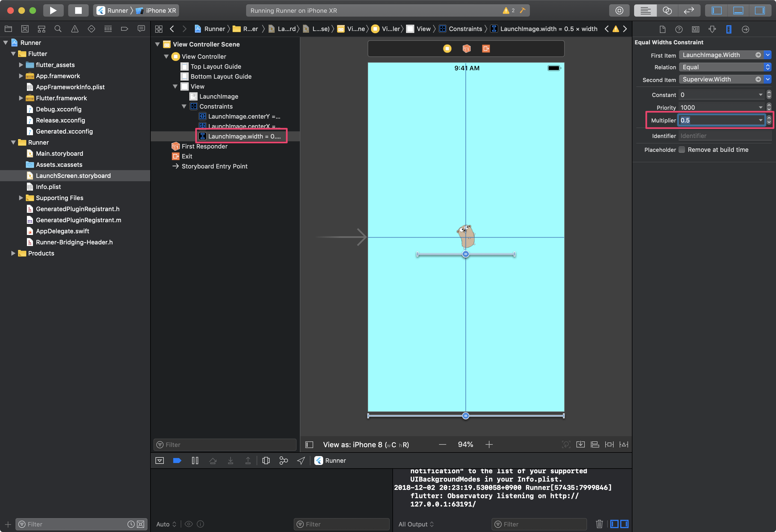This screenshot has height=532, width=776.
Task: Click the zoom in plus button
Action: click(x=489, y=444)
